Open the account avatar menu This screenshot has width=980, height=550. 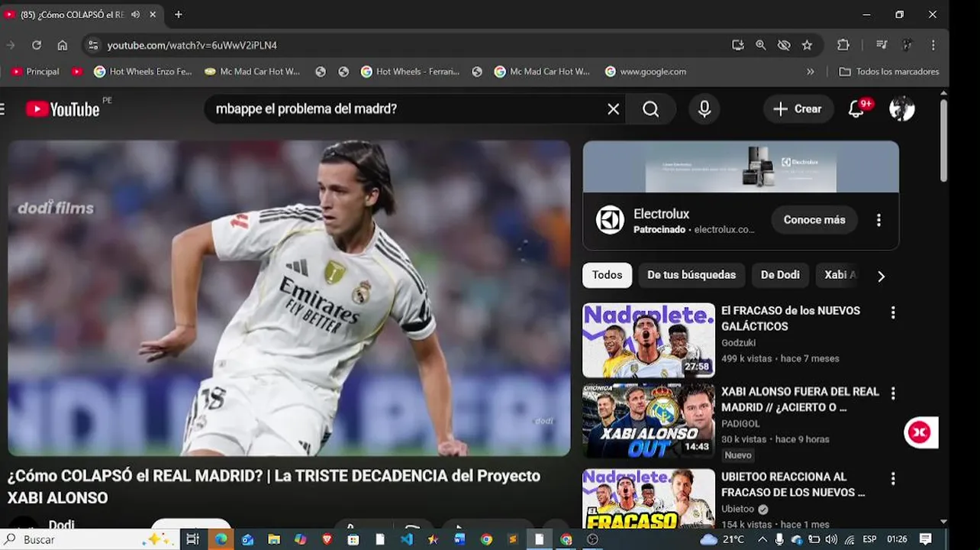tap(901, 108)
